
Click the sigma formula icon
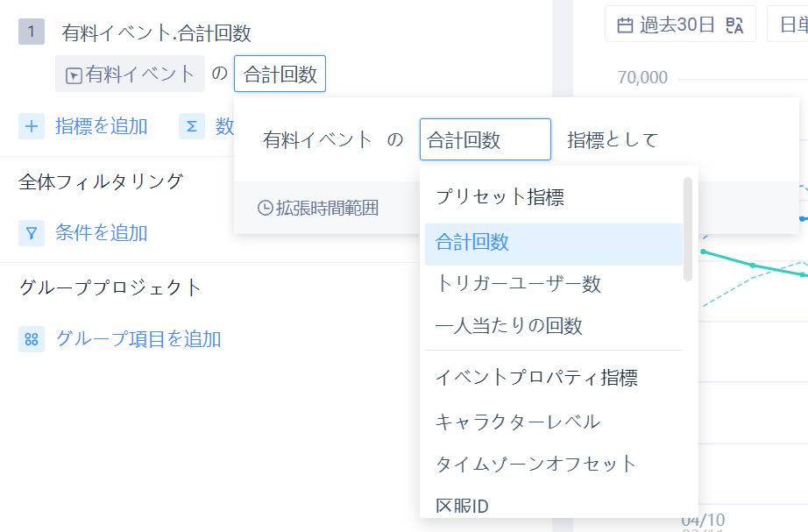192,126
